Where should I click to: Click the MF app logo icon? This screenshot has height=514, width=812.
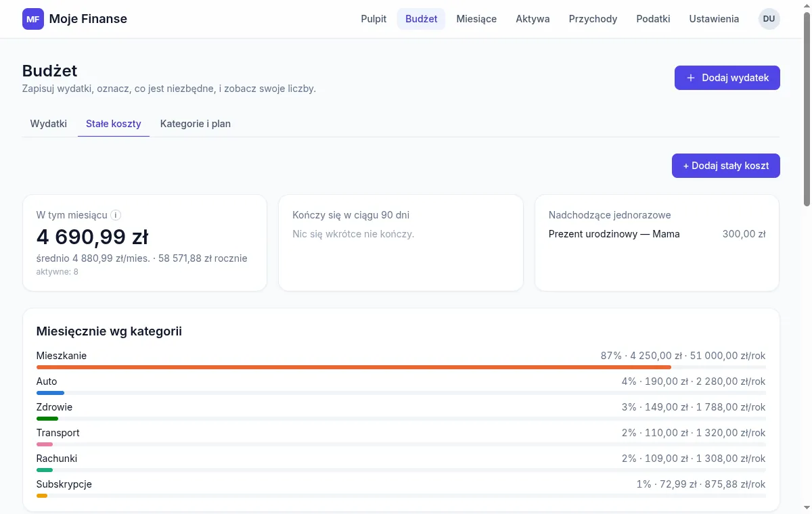coord(32,19)
